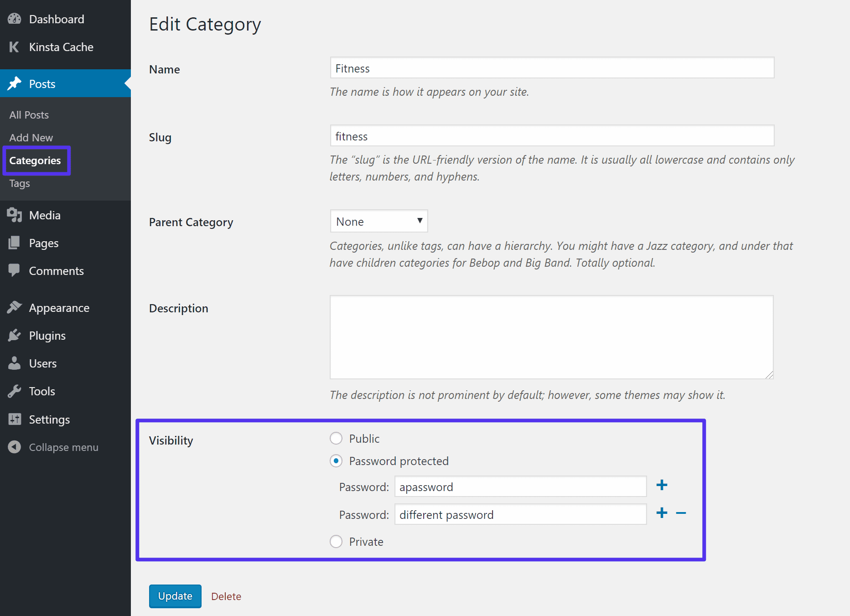The image size is (850, 616).
Task: Set category visibility to Private
Action: (336, 542)
